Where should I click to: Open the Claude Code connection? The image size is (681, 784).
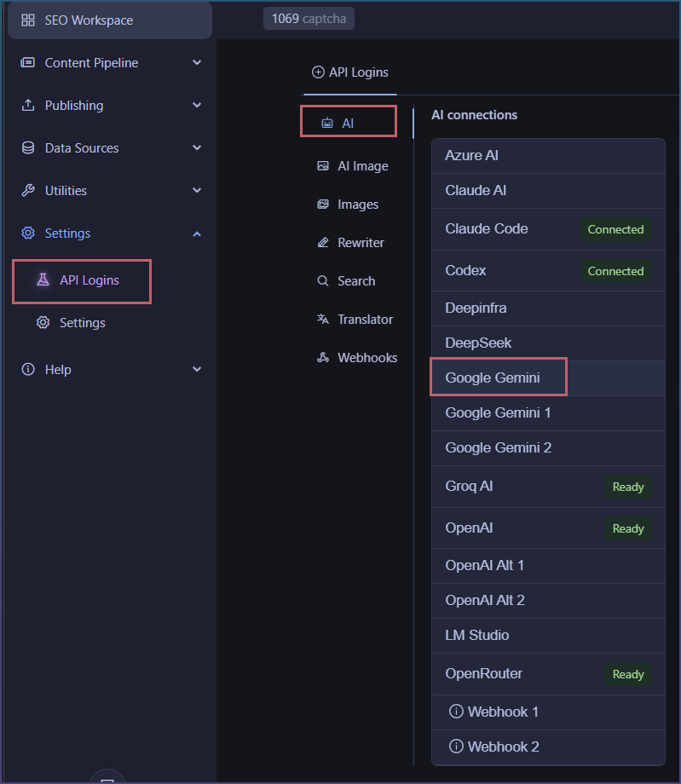point(548,229)
